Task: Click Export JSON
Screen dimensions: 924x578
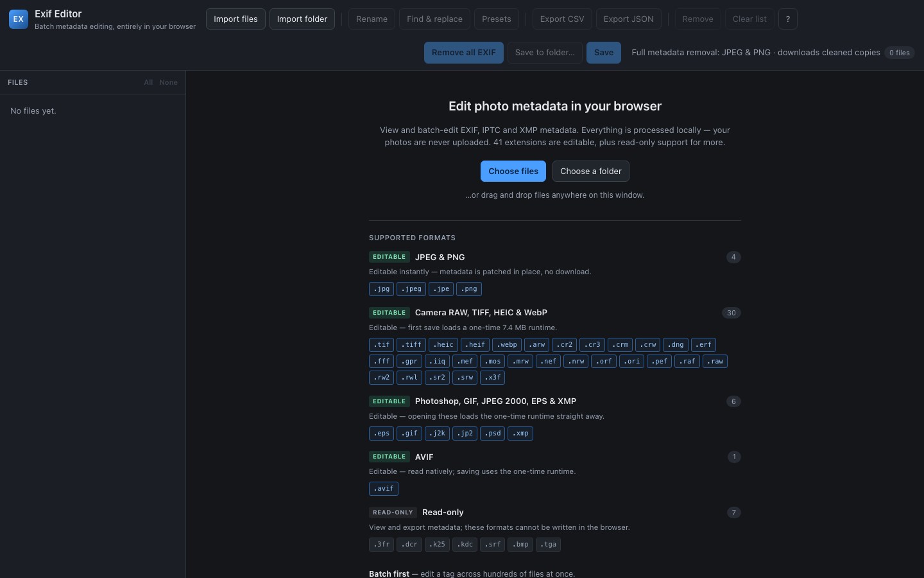Action: pyautogui.click(x=629, y=19)
